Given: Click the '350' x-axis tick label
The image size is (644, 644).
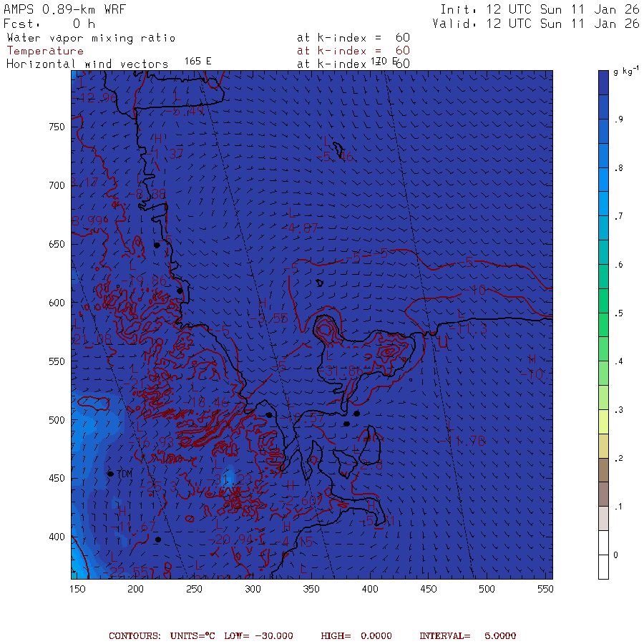Looking at the screenshot, I should (x=311, y=589).
